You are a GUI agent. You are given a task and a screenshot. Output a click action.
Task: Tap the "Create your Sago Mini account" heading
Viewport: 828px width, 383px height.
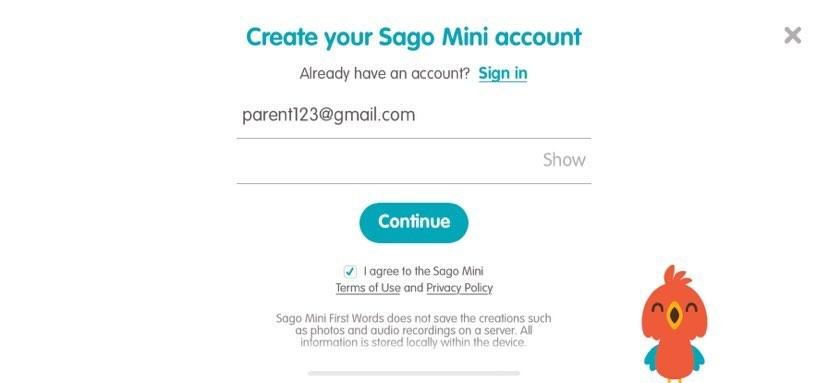pyautogui.click(x=413, y=37)
